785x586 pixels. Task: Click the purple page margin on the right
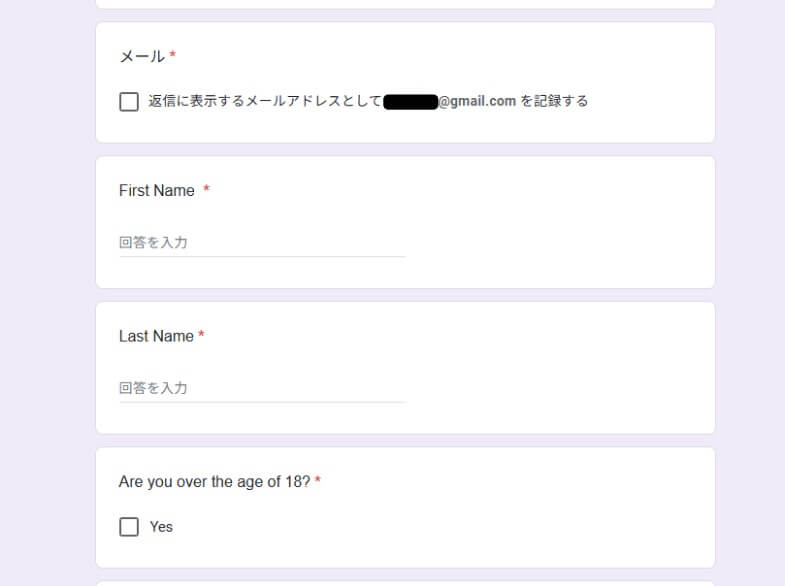point(750,300)
